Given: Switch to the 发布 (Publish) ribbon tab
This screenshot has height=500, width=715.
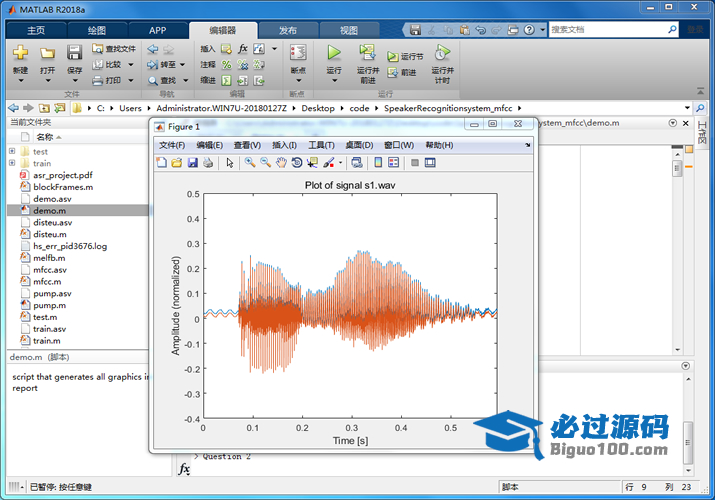Looking at the screenshot, I should pyautogui.click(x=288, y=30).
